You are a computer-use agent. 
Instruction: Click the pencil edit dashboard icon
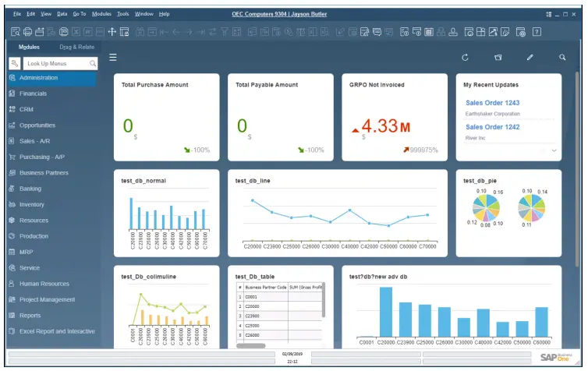[x=530, y=58]
